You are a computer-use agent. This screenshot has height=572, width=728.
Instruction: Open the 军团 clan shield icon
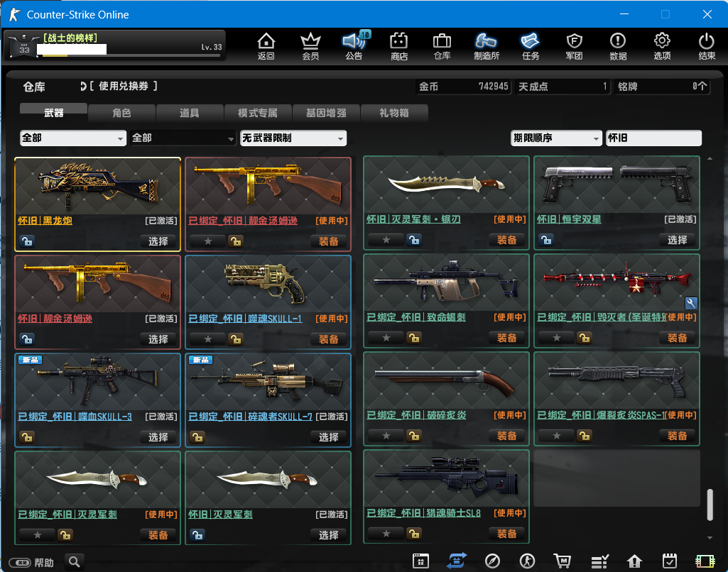pyautogui.click(x=575, y=46)
